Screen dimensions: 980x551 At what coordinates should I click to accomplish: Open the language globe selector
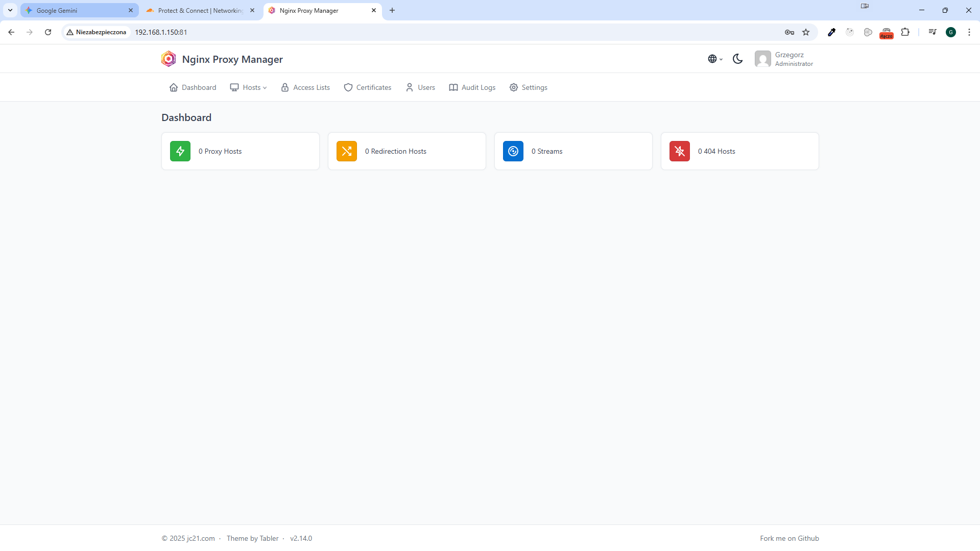point(715,59)
